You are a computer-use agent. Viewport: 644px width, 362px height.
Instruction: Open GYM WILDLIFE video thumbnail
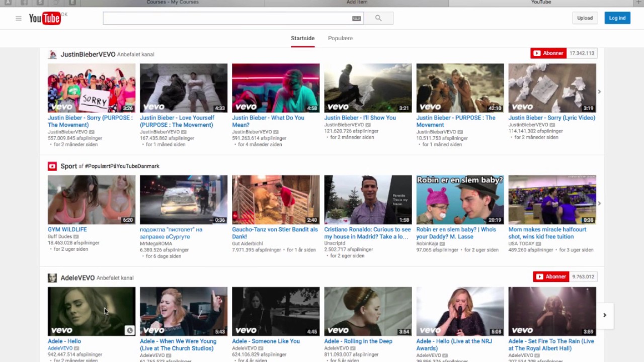(x=92, y=200)
